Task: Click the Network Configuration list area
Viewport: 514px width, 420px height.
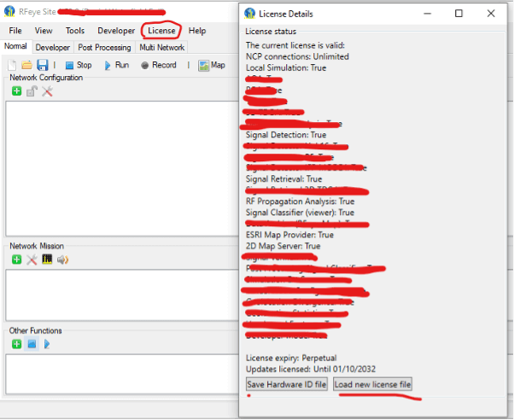Action: [122, 168]
